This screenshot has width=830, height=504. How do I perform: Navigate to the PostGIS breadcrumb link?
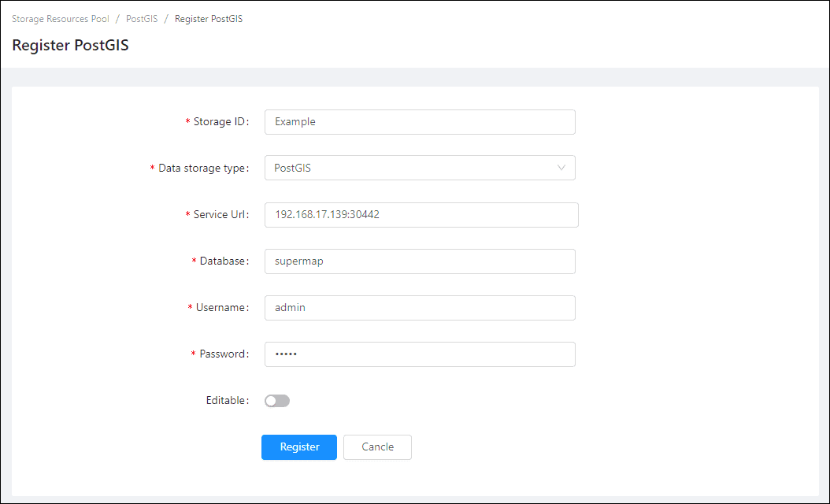click(x=142, y=19)
